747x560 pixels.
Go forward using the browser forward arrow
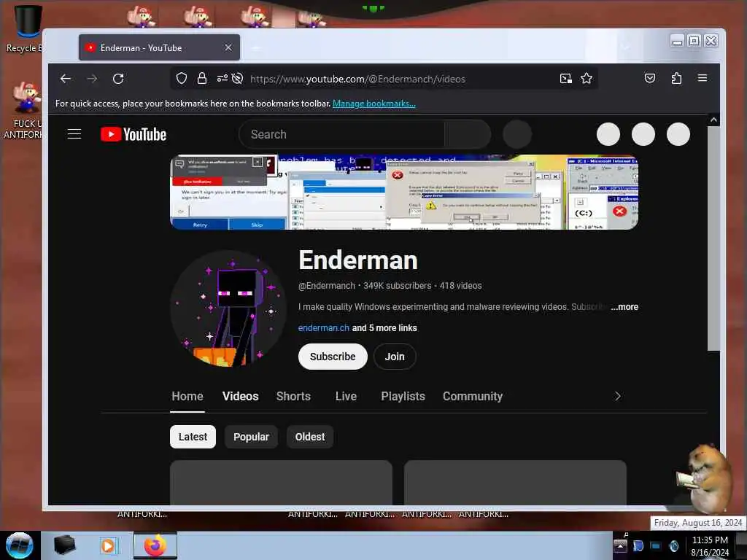pos(92,79)
